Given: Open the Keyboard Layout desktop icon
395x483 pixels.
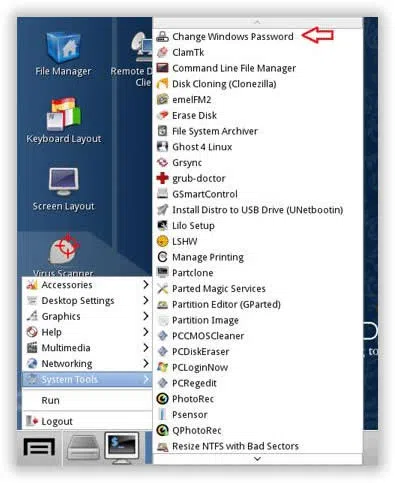Looking at the screenshot, I should click(63, 121).
